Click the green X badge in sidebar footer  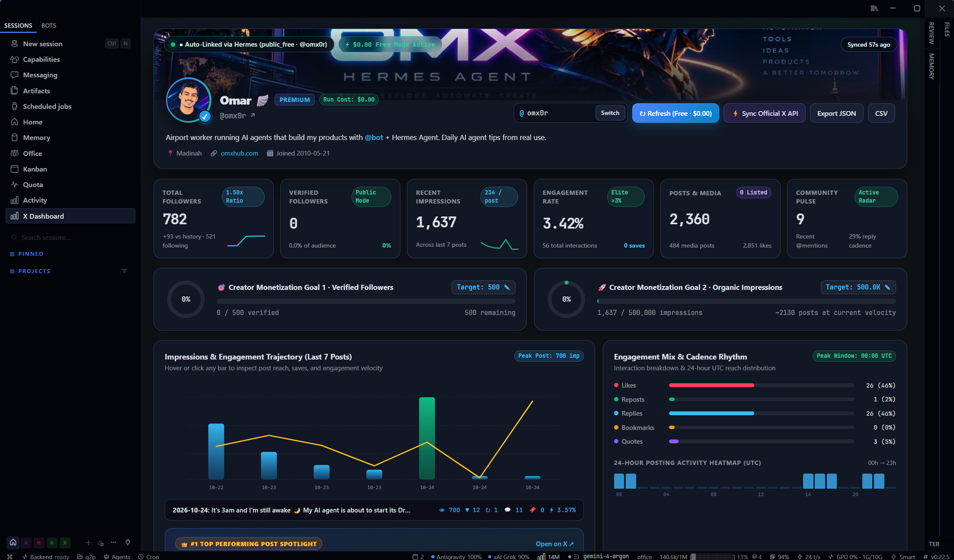(x=65, y=543)
